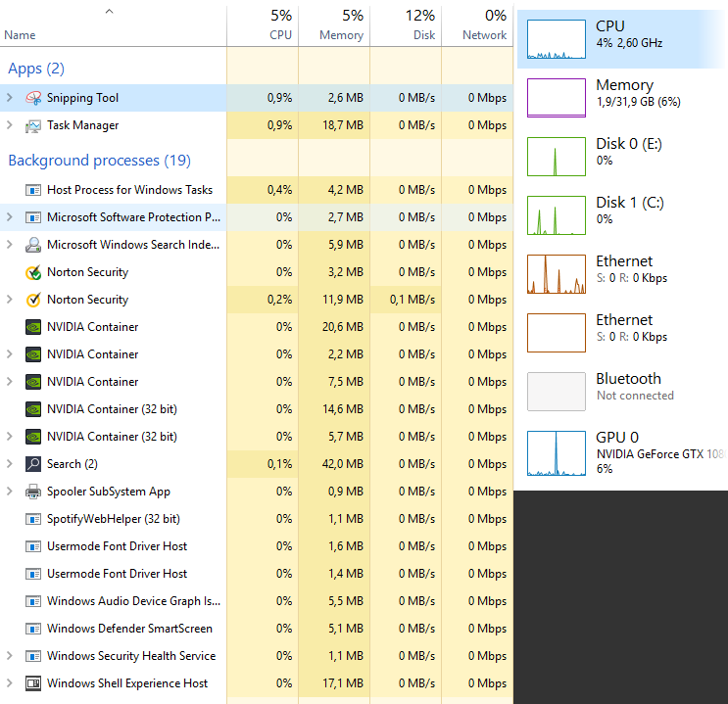Expand the Spooler SubSystem App row
Image resolution: width=728 pixels, height=704 pixels.
[x=10, y=491]
